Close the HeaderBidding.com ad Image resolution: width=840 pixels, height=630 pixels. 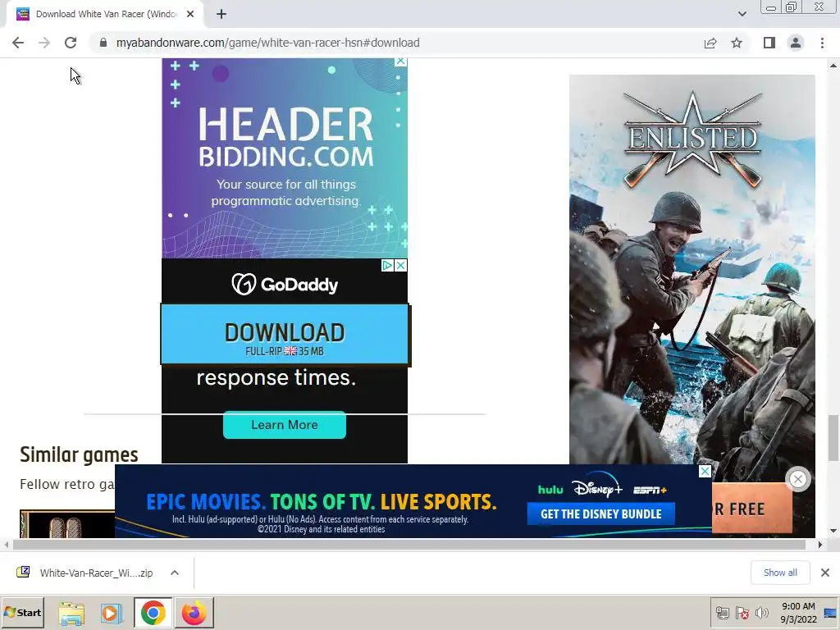[400, 62]
